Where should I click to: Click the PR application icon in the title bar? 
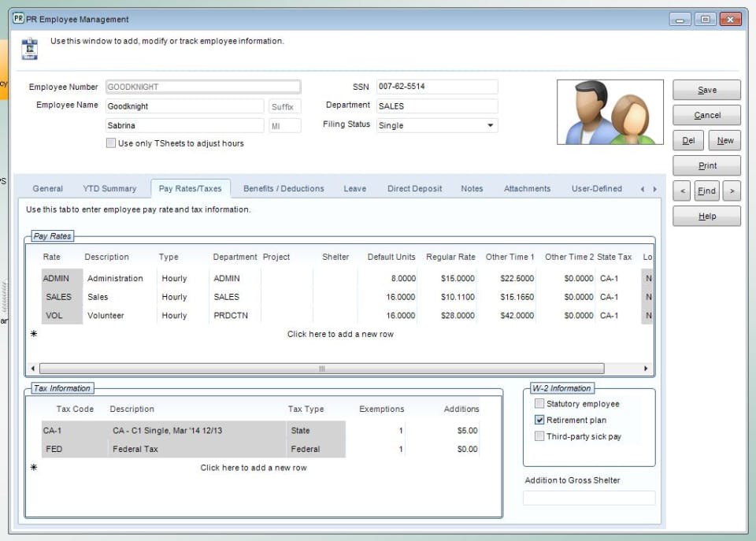pyautogui.click(x=18, y=19)
